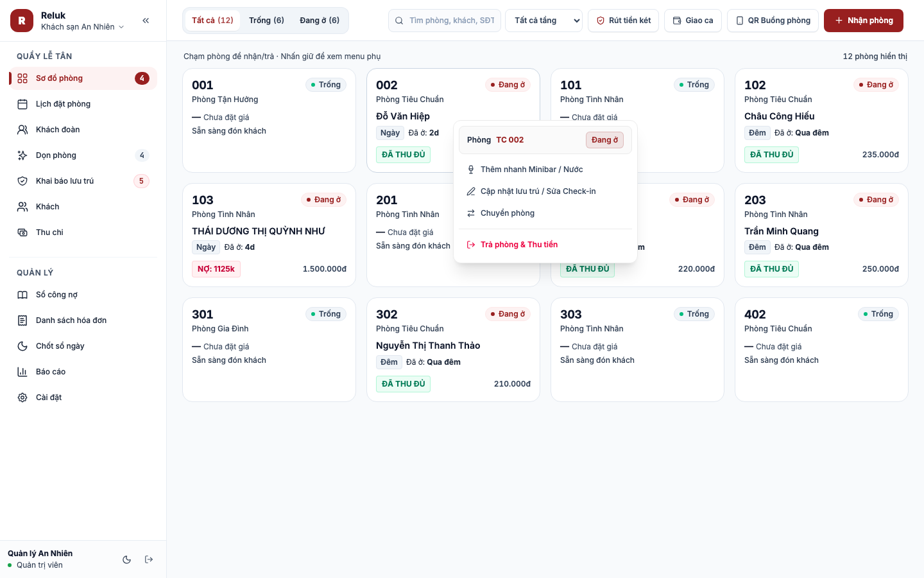Click the Sổ công nợ book icon
924x578 pixels.
[22, 295]
